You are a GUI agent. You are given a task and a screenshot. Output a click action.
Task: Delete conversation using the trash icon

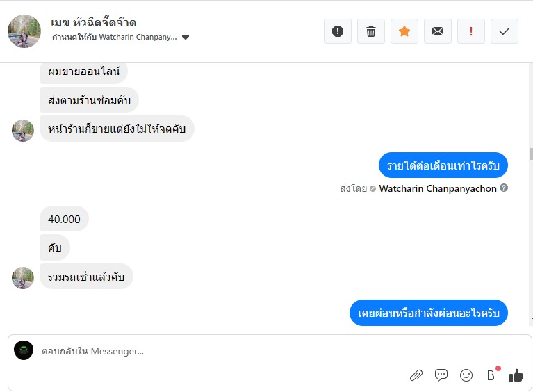[371, 31]
